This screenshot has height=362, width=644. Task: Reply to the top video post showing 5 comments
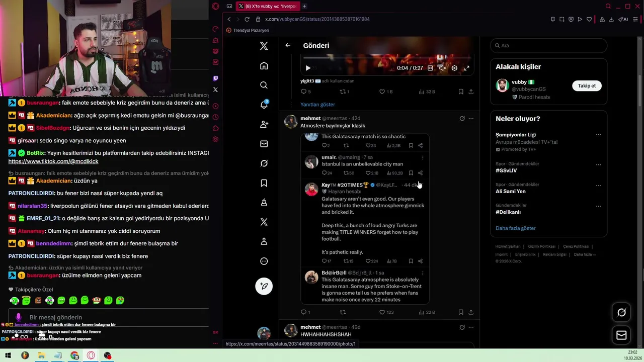point(305,92)
